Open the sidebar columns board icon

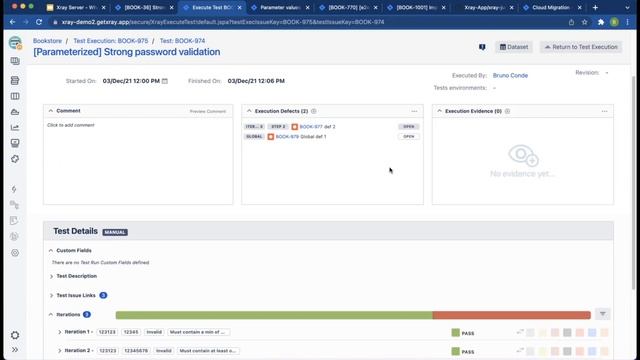pos(15,96)
